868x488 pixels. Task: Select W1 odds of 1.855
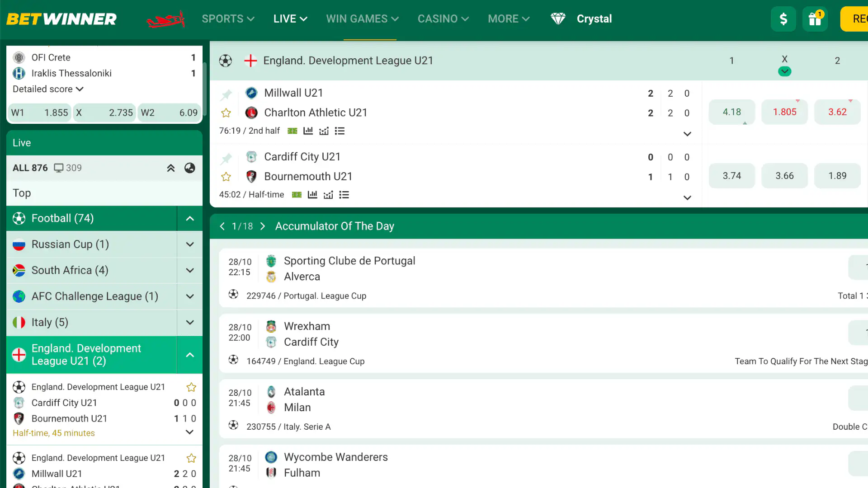(39, 113)
